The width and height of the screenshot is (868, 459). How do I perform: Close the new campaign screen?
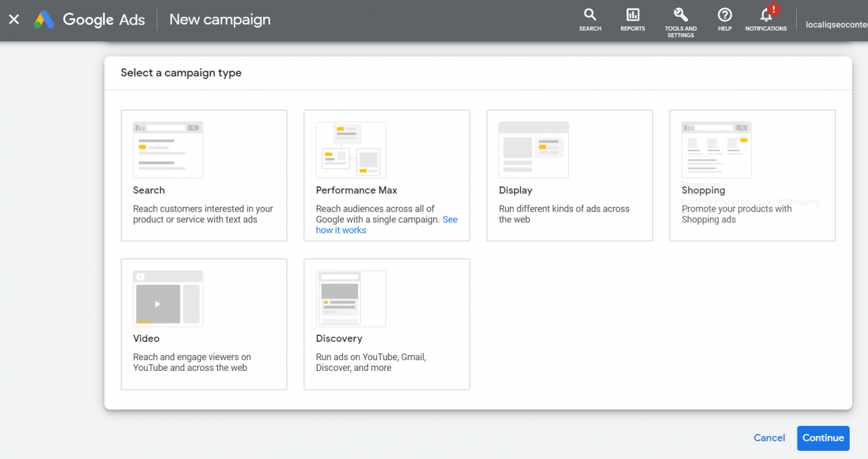(14, 19)
